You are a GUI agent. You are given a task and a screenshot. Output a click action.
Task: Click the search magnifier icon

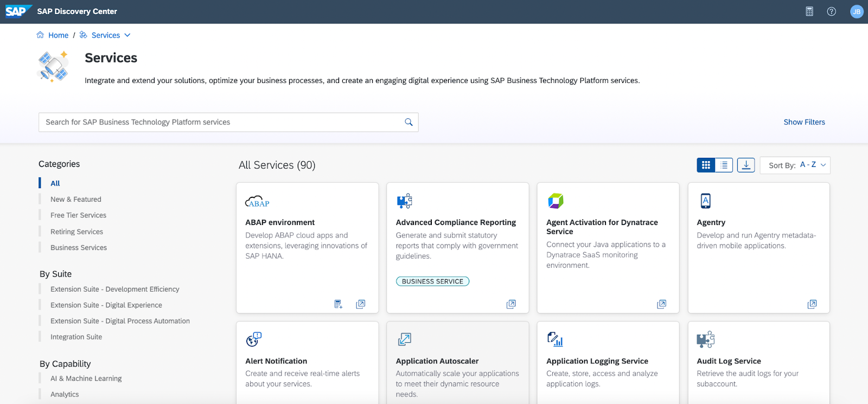409,122
